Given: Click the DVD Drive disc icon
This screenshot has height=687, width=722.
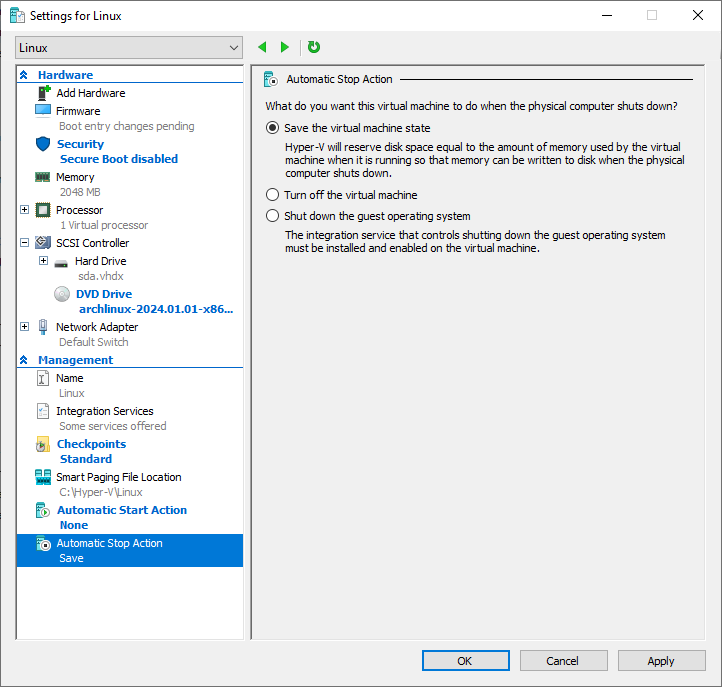Looking at the screenshot, I should [62, 294].
